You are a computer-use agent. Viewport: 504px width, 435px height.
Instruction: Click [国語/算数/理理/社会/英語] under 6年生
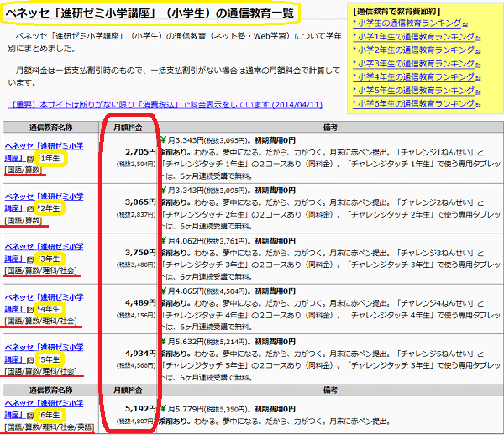[x=50, y=427]
